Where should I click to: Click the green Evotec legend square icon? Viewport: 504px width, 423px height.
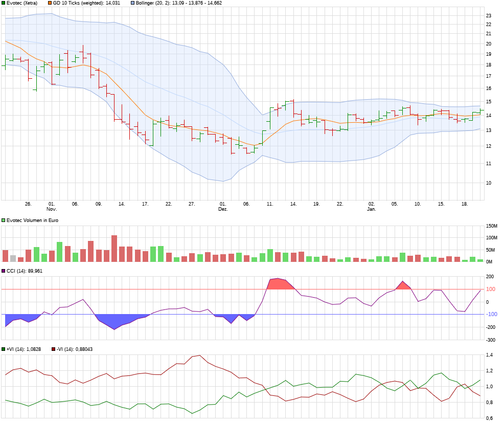pos(4,3)
